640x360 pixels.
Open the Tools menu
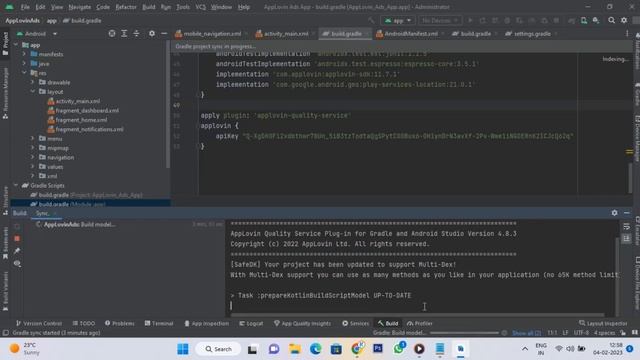click(183, 7)
